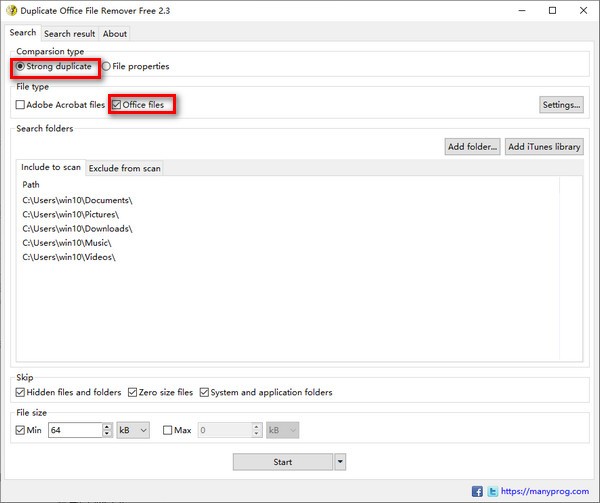This screenshot has width=600, height=503.
Task: Click the Facebook icon in the footer
Action: [x=476, y=492]
